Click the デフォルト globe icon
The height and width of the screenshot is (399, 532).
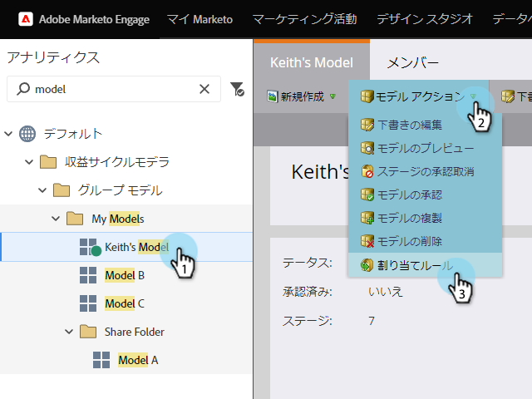[27, 134]
